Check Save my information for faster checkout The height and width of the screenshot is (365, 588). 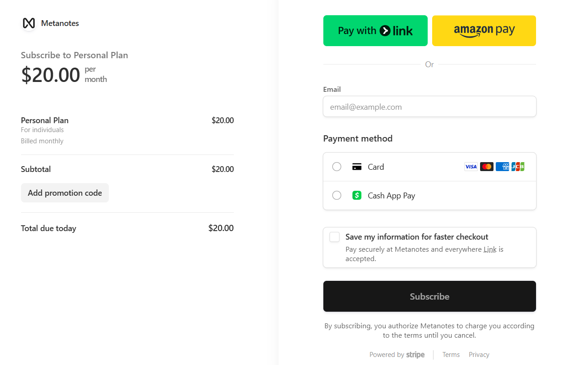(335, 237)
